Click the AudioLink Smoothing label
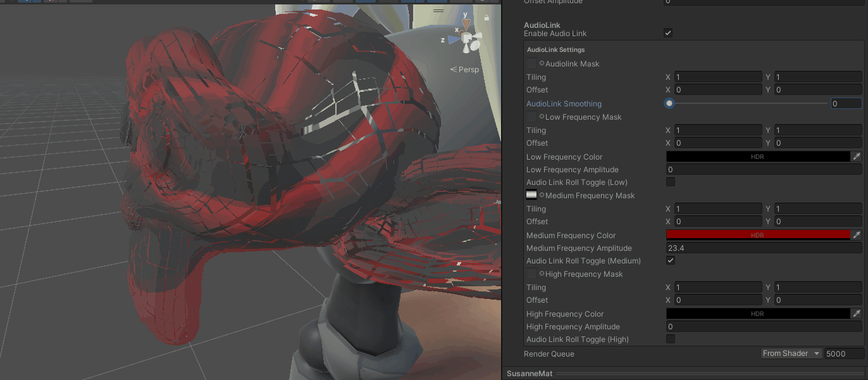The image size is (868, 380). click(564, 104)
